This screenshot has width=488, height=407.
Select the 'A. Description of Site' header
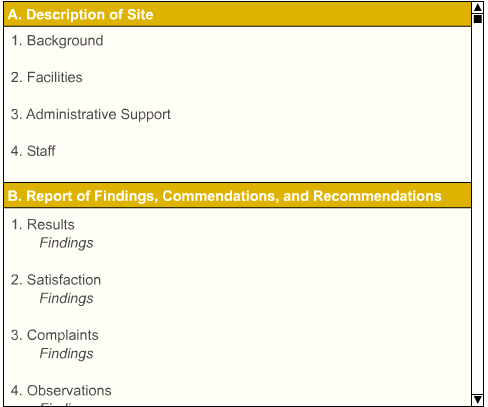pos(238,15)
